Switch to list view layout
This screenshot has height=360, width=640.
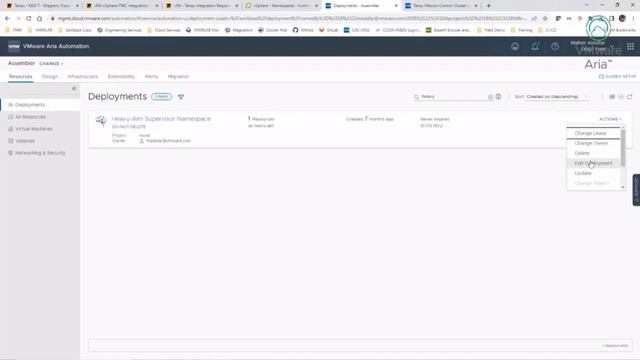tap(621, 97)
